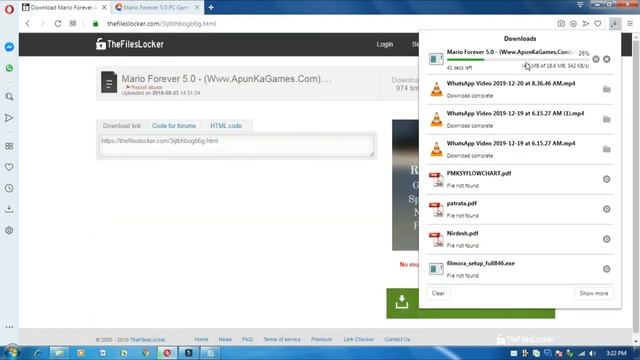Click volume icon in system tray
This screenshot has width=640, height=360.
pos(592,353)
